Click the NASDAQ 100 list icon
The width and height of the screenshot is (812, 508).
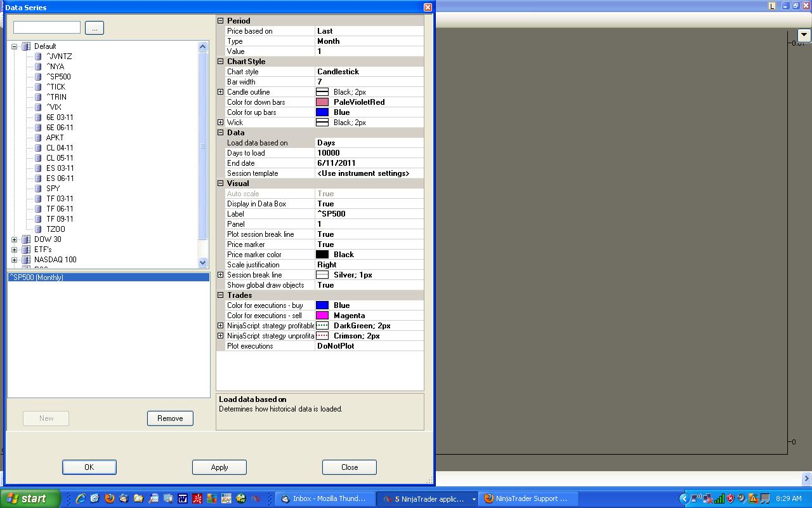[x=26, y=260]
